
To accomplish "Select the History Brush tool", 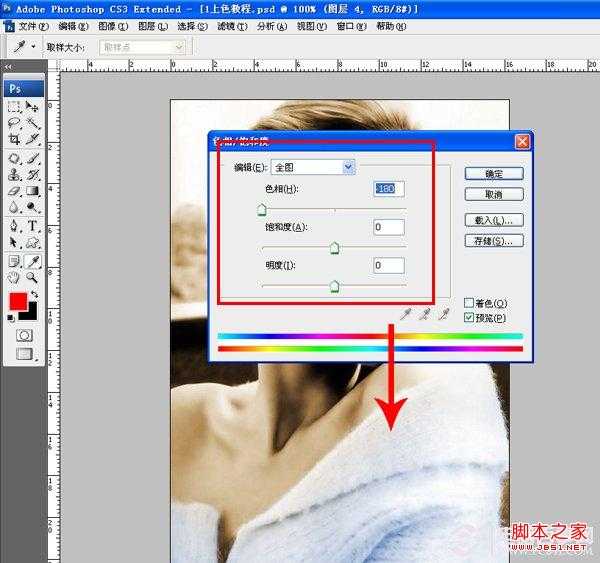I will coord(33,175).
